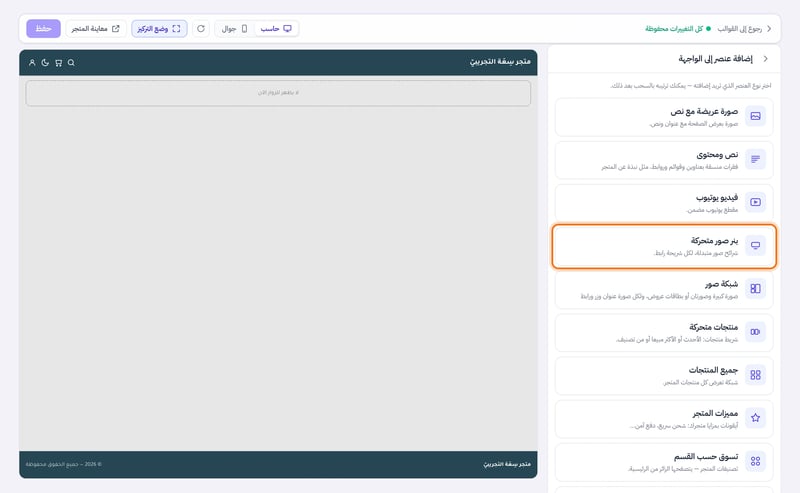Click the chevron beside رجوع إلى القوالب

(769, 29)
